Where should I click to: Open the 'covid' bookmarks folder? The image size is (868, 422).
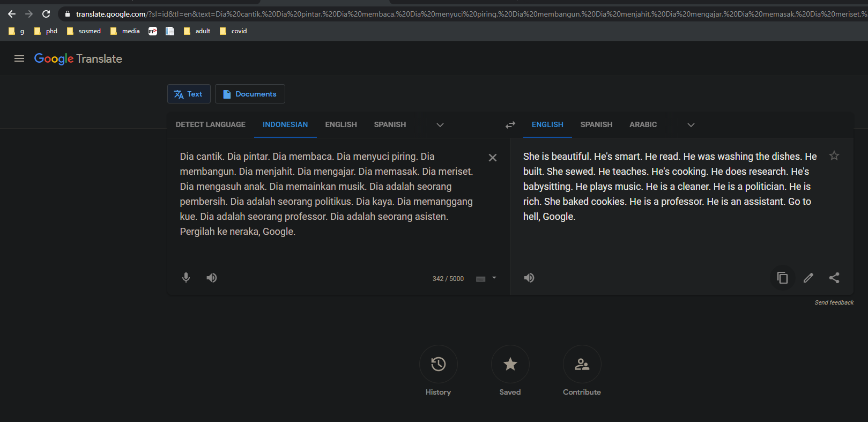coord(233,31)
